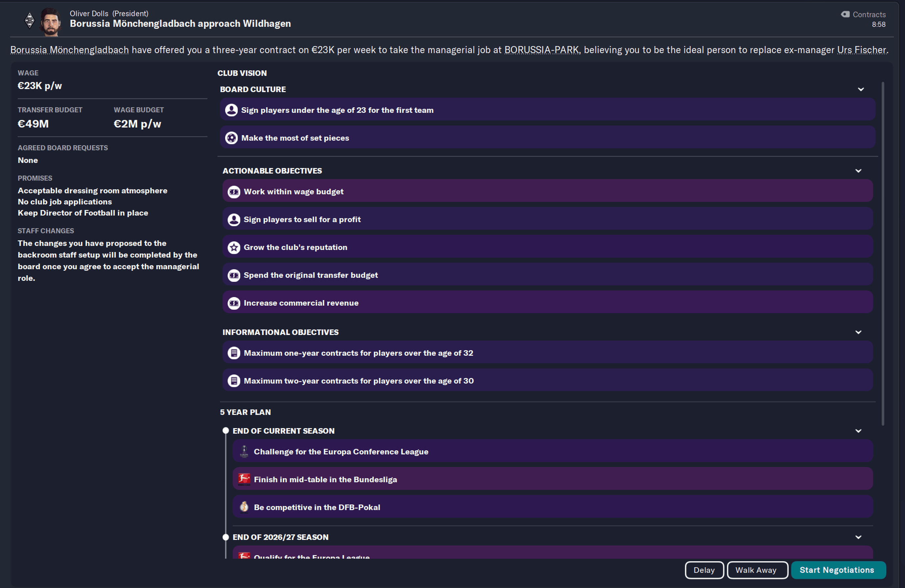Open the Borussia Mönchengladbach club link
This screenshot has height=588, width=905.
69,50
